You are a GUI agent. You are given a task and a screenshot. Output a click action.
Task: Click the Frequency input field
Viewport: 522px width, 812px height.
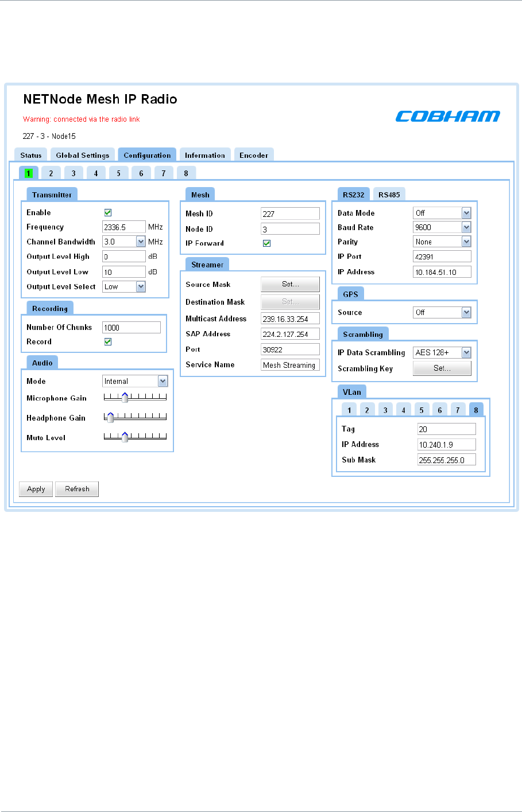(x=124, y=227)
